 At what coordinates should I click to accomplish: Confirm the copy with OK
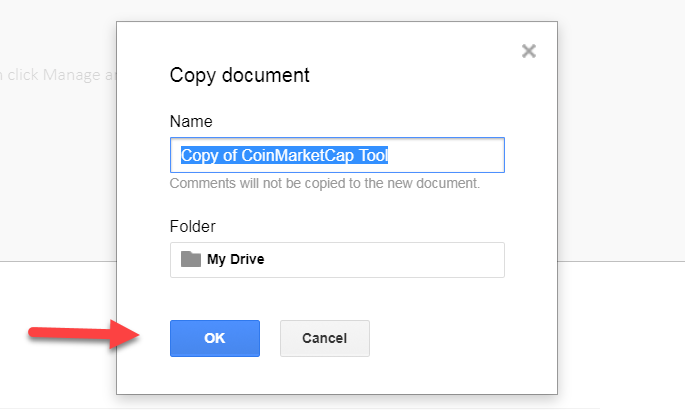tap(215, 338)
